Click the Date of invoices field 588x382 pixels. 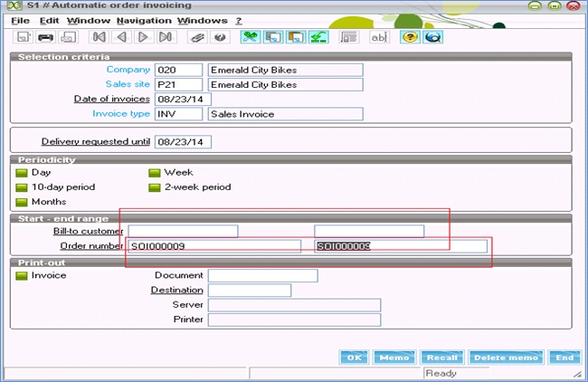tap(183, 100)
